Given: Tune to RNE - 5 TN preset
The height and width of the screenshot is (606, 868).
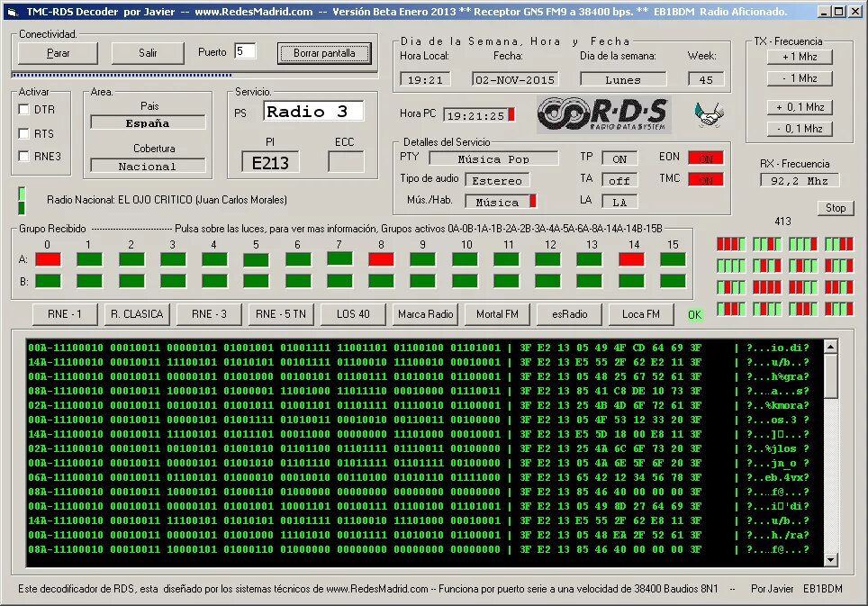Looking at the screenshot, I should pyautogui.click(x=281, y=313).
